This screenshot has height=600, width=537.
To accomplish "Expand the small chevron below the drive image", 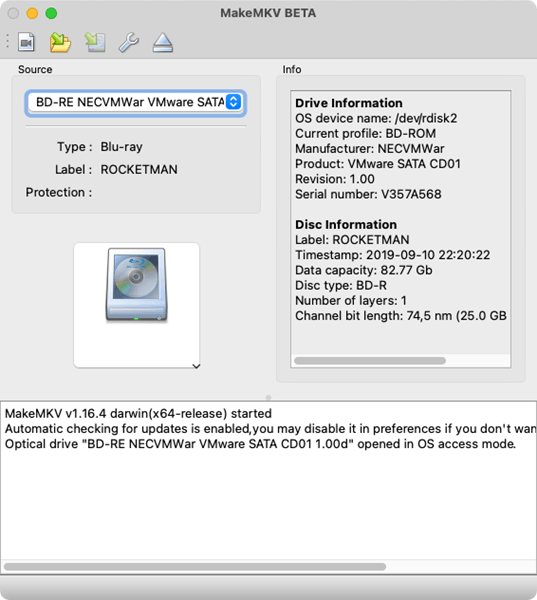I will coord(196,366).
